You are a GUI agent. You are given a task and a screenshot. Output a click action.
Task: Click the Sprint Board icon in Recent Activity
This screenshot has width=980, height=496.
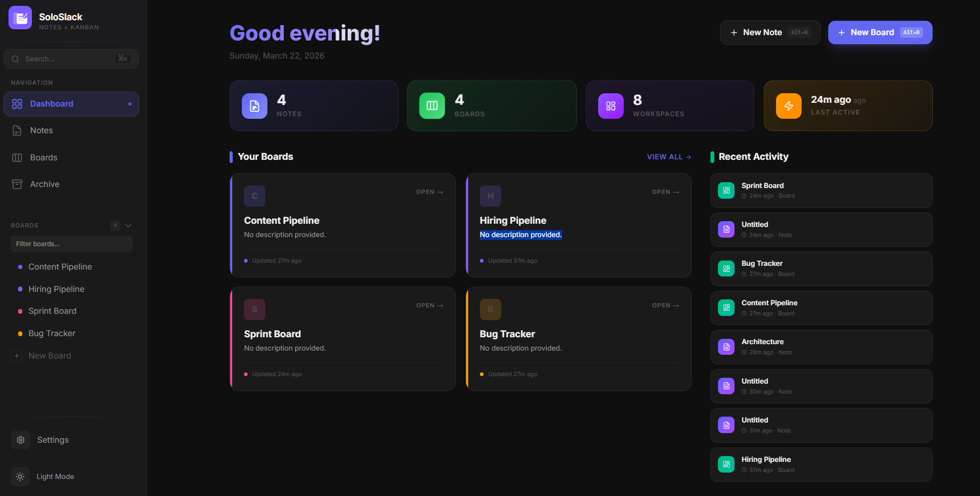tap(726, 190)
